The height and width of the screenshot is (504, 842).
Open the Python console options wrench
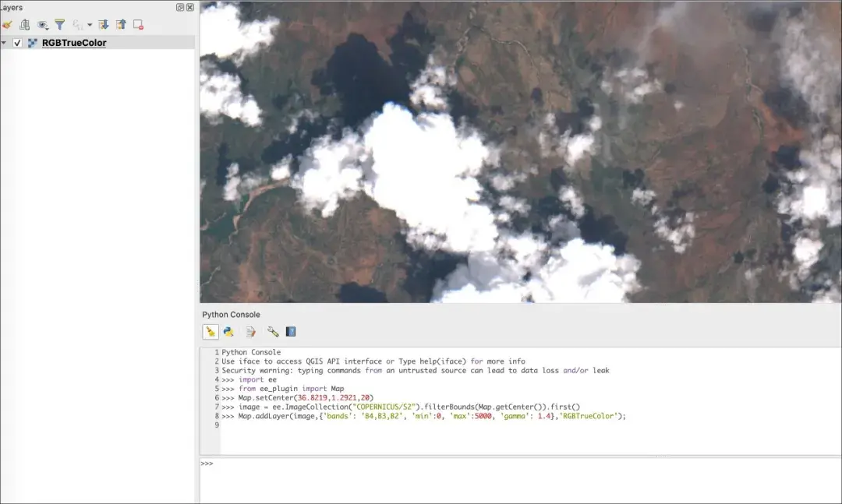271,331
